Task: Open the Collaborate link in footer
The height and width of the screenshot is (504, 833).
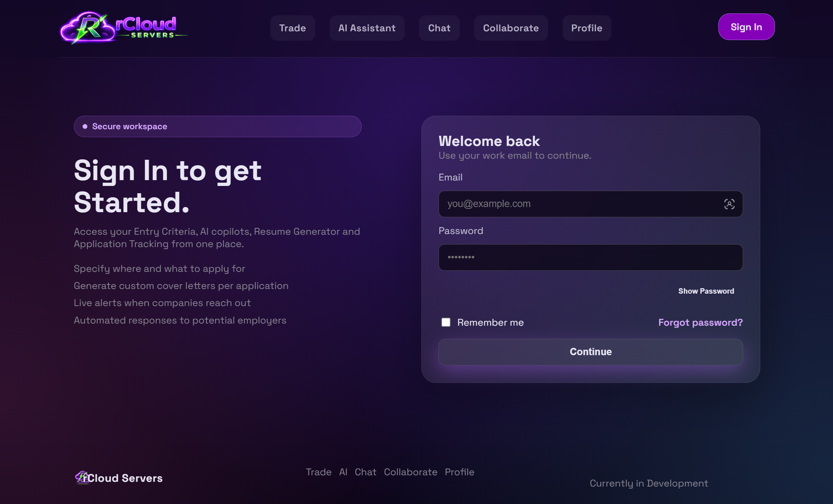Action: 410,472
